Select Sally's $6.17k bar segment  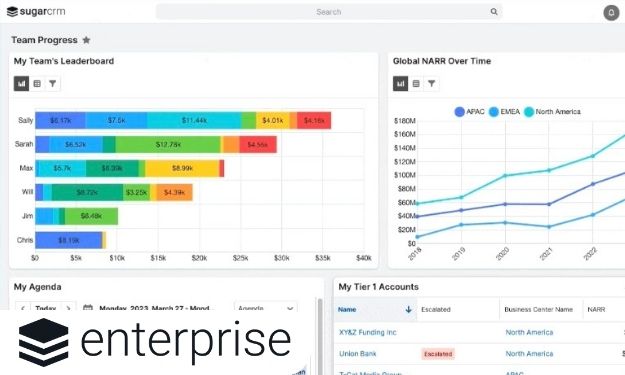pos(60,120)
